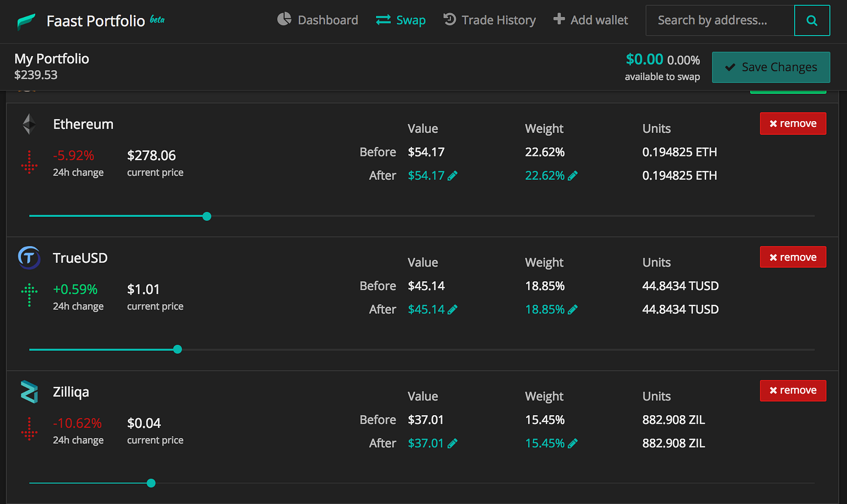Remove Ethereum from the portfolio
Viewport: 847px width, 504px height.
pyautogui.click(x=792, y=123)
